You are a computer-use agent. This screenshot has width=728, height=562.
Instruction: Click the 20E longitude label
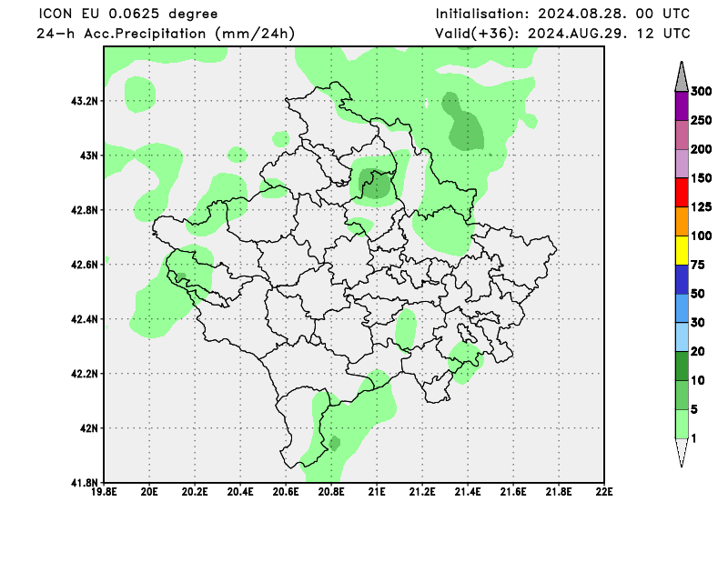point(149,491)
